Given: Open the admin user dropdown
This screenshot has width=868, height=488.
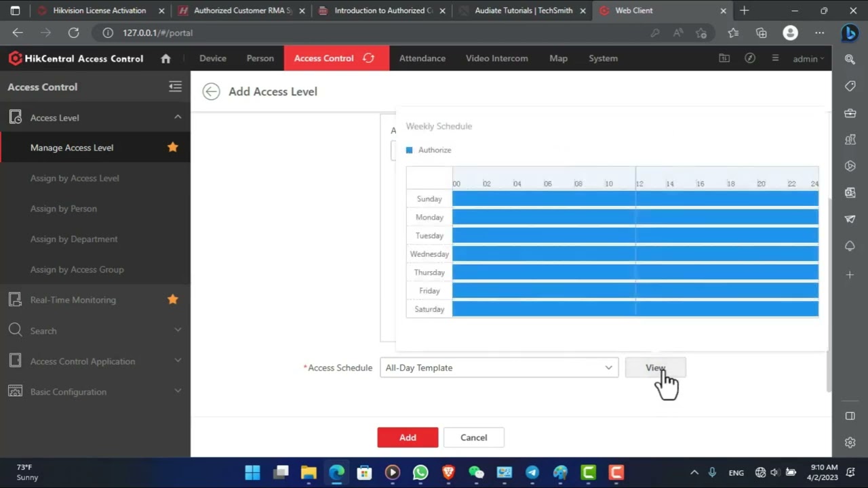Looking at the screenshot, I should pos(808,59).
